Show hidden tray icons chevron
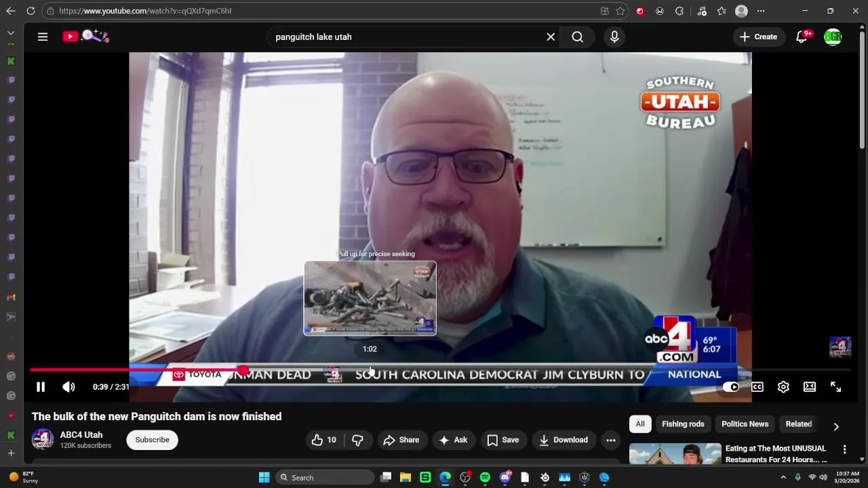Screen dimensions: 868x488 [x=783, y=477]
